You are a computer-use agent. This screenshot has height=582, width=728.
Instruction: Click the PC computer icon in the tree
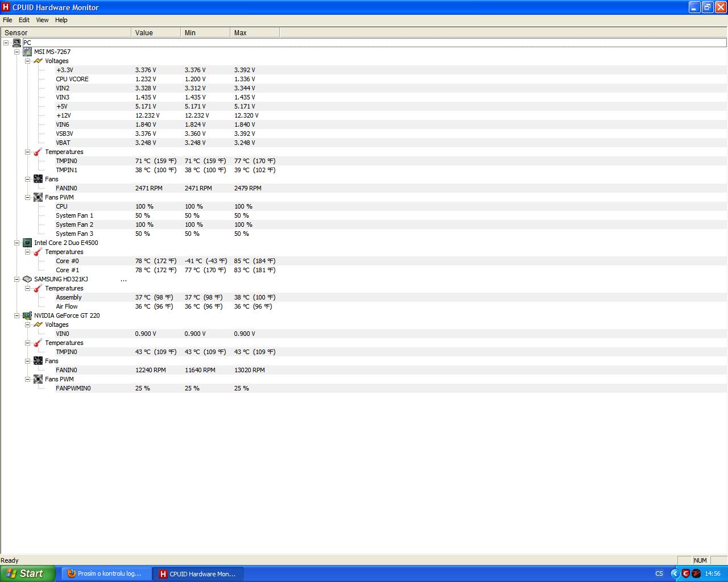pos(16,43)
